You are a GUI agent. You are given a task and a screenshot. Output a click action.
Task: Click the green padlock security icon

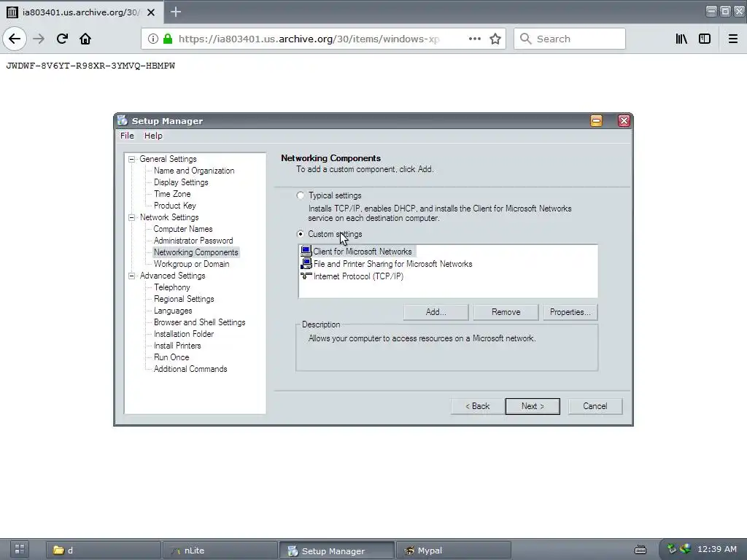[x=168, y=39]
